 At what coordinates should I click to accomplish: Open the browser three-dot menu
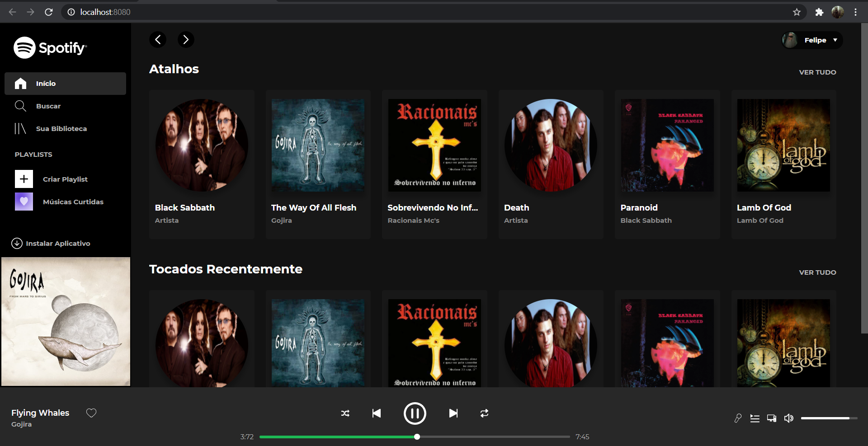[855, 12]
